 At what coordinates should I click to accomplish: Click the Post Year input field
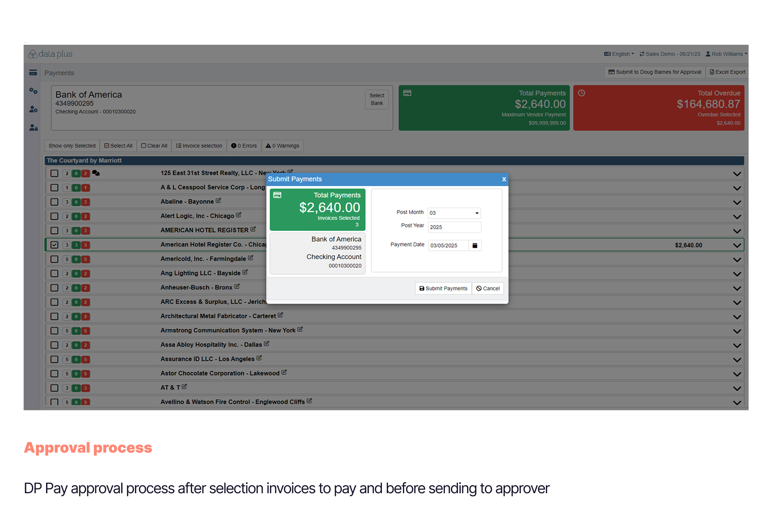(455, 227)
